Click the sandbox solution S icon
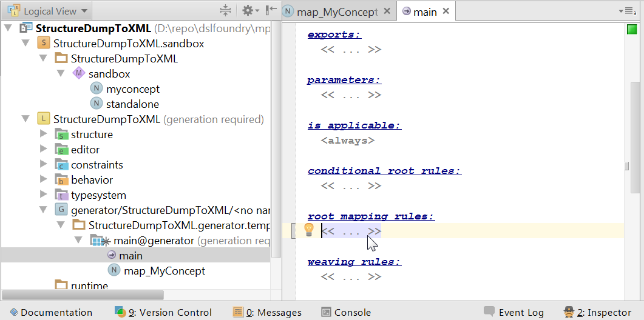Viewport: 644px width, 320px height. [44, 44]
